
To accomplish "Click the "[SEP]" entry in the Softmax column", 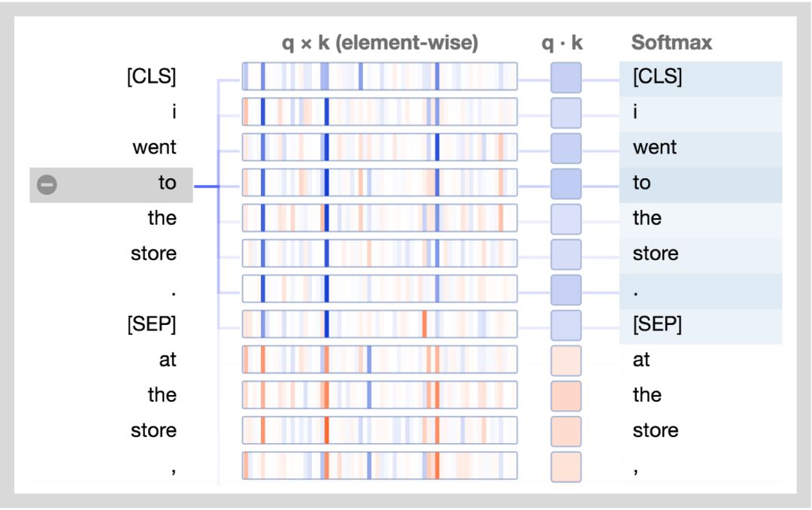I will [657, 324].
